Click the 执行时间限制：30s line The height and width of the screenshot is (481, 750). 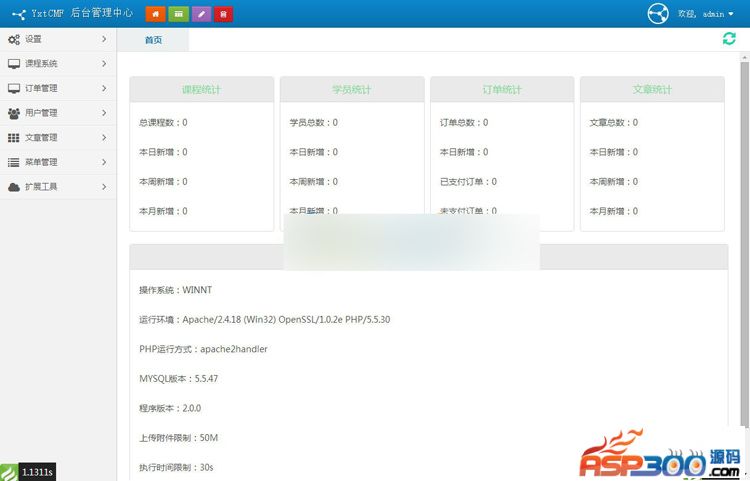(176, 468)
